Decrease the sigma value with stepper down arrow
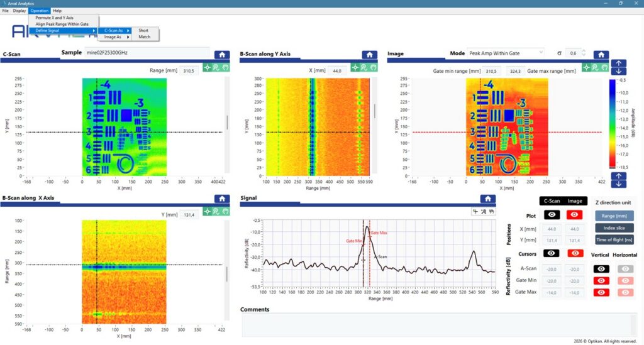The image size is (644, 345). [584, 55]
